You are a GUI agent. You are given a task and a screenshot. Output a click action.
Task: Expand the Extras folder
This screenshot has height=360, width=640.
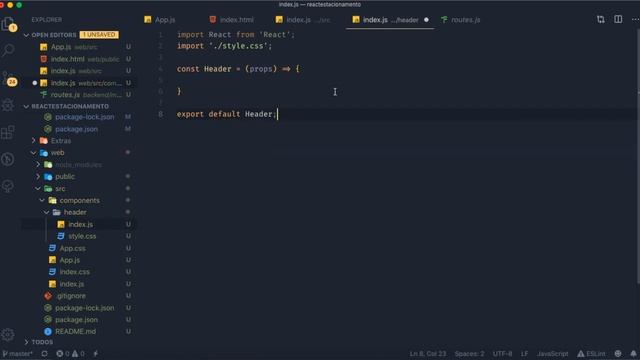click(34, 141)
